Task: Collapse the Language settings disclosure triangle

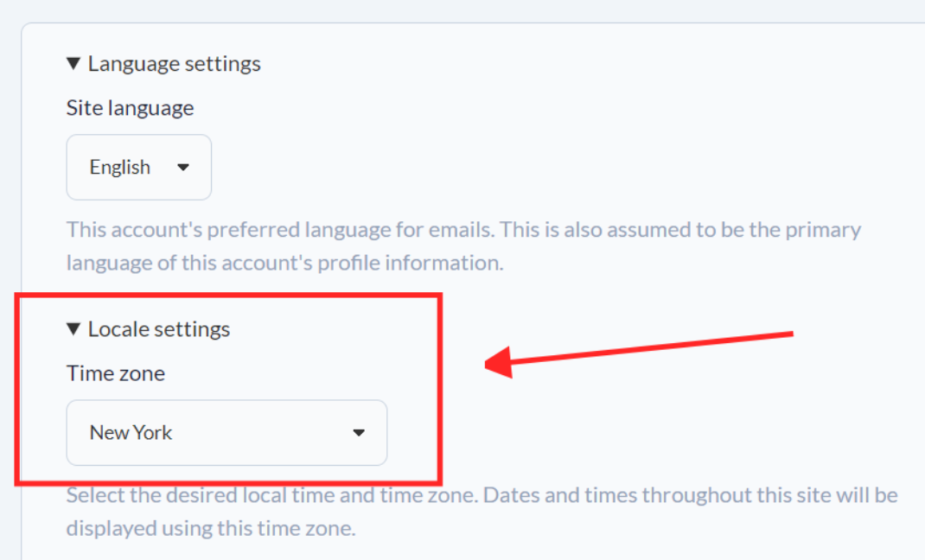Action: point(74,64)
